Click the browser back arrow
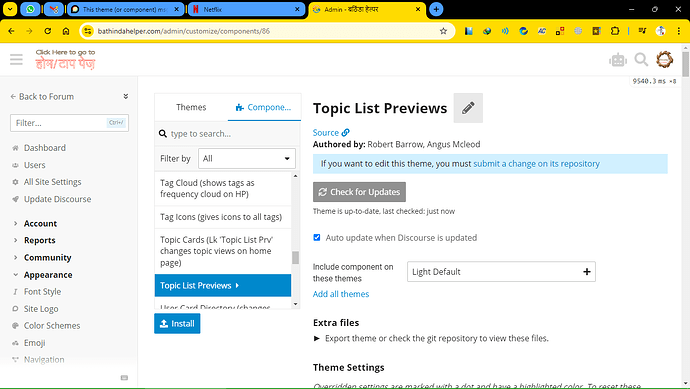This screenshot has height=389, width=690. click(x=11, y=31)
